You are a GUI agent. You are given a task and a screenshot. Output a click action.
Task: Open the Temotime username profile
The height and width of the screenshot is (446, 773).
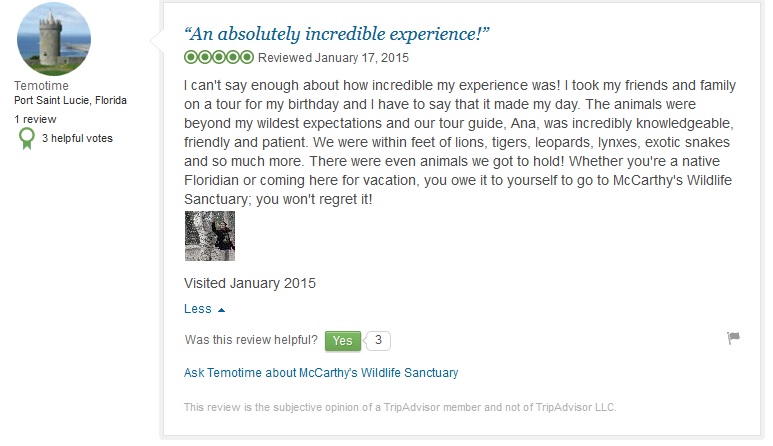click(42, 86)
